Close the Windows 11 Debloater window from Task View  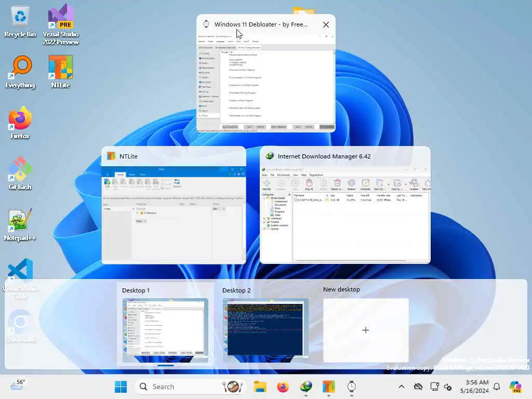pos(326,24)
